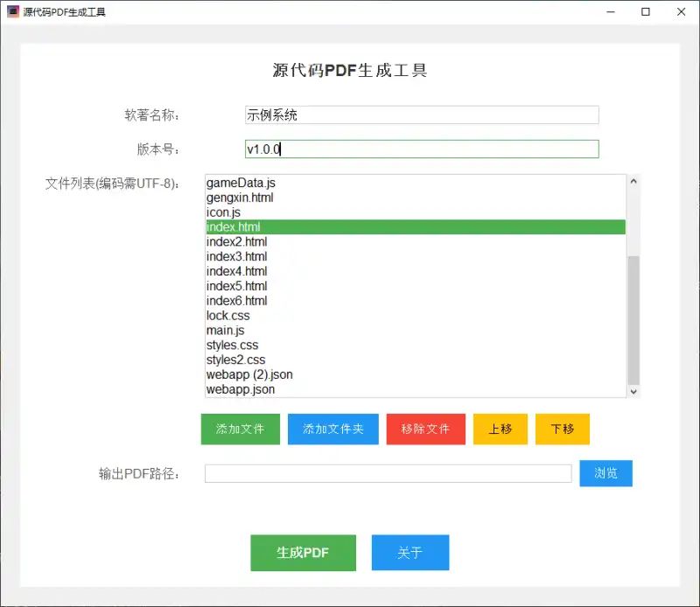The image size is (700, 607).
Task: Select index2.html in the file list
Action: (416, 242)
